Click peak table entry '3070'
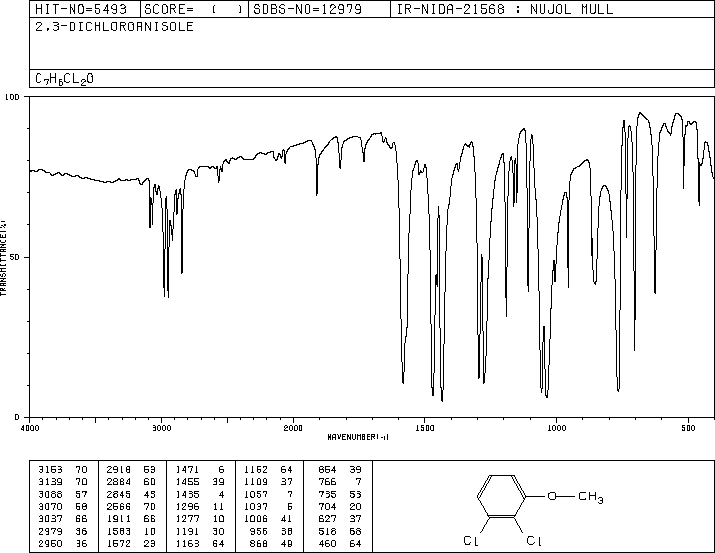 point(50,506)
